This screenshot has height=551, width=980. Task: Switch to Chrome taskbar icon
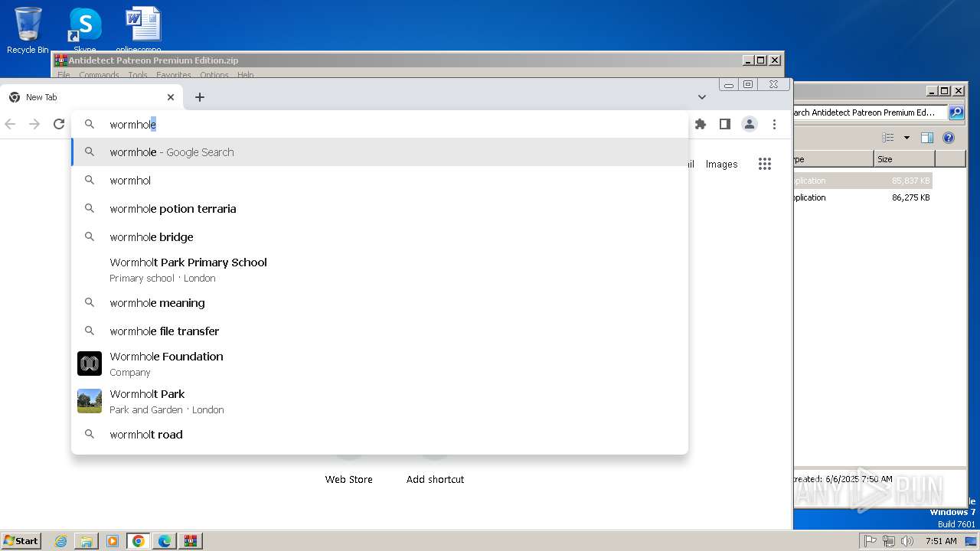139,541
